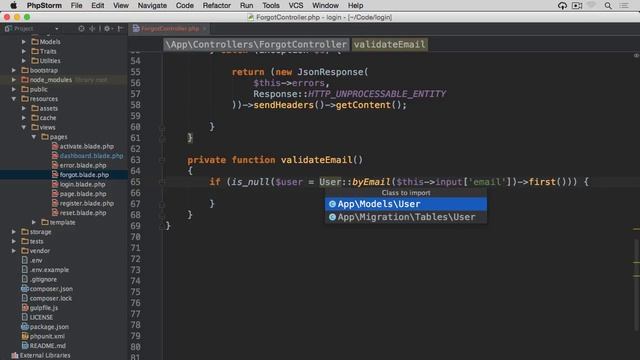Select forgot.blade.php in project tree

pos(84,175)
